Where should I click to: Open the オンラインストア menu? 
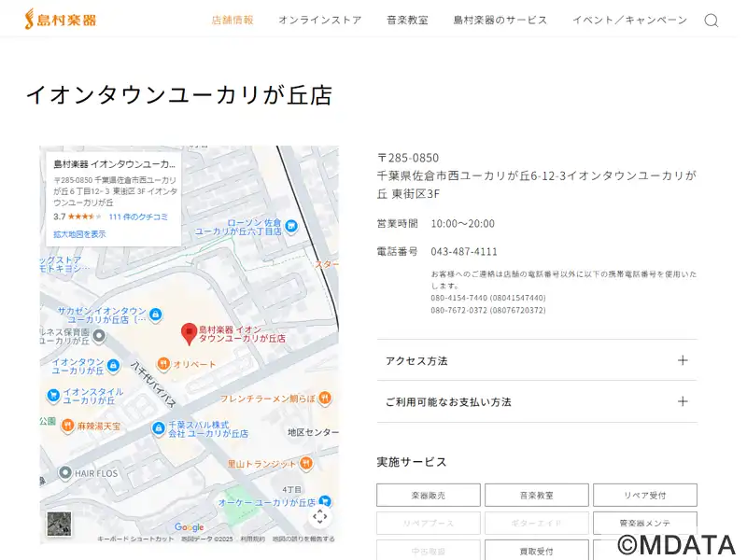point(320,20)
